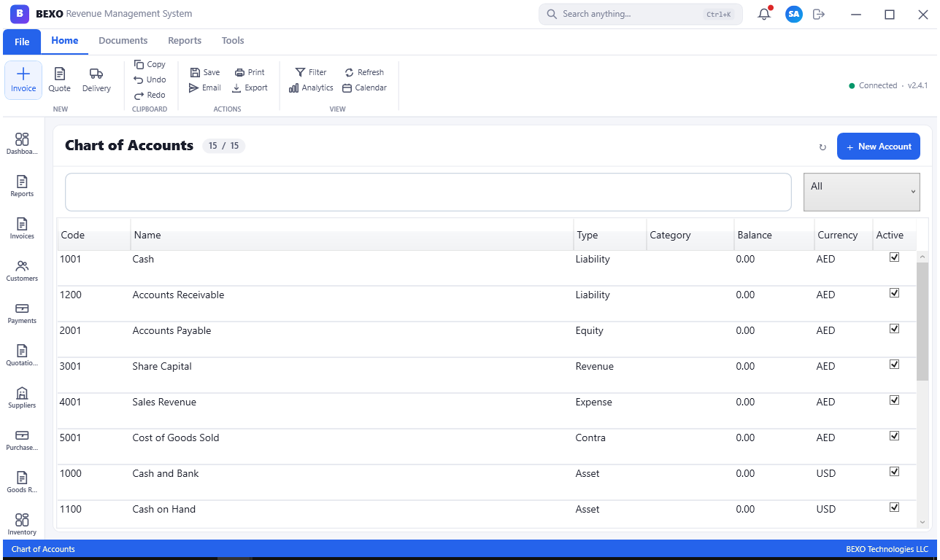Click the Copy clipboard command
The image size is (940, 560).
[150, 64]
